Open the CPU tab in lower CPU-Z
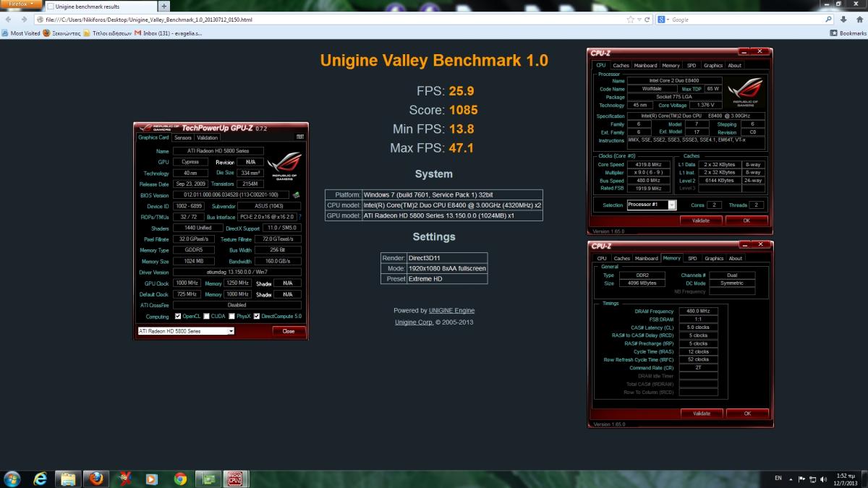 pyautogui.click(x=602, y=258)
